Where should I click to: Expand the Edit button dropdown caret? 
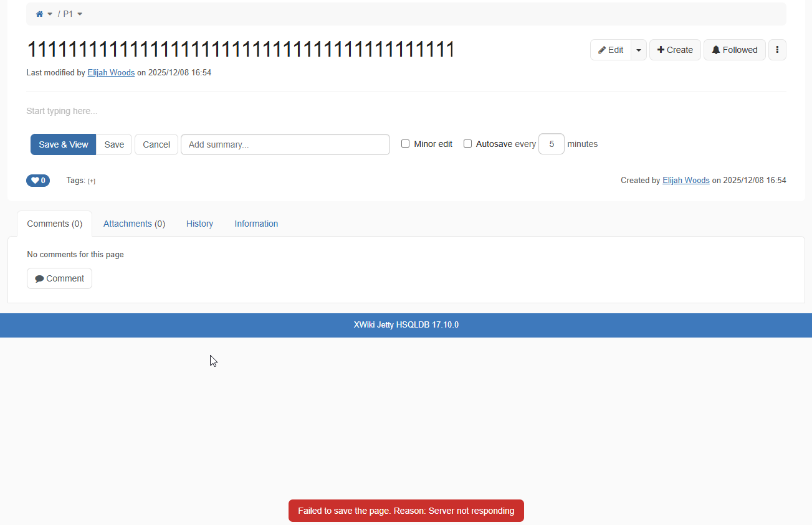tap(639, 50)
